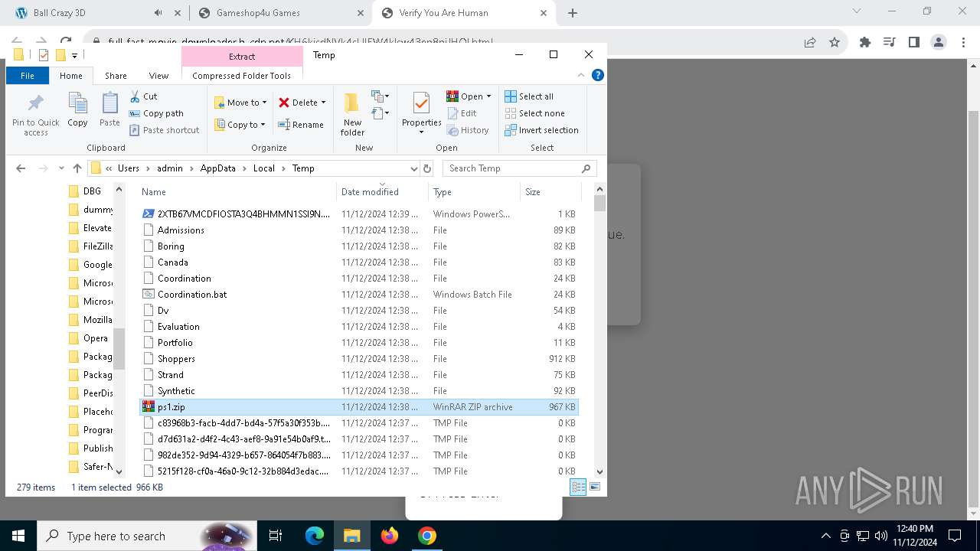Select the ps1.zip file
Image resolution: width=980 pixels, height=551 pixels.
tap(358, 407)
